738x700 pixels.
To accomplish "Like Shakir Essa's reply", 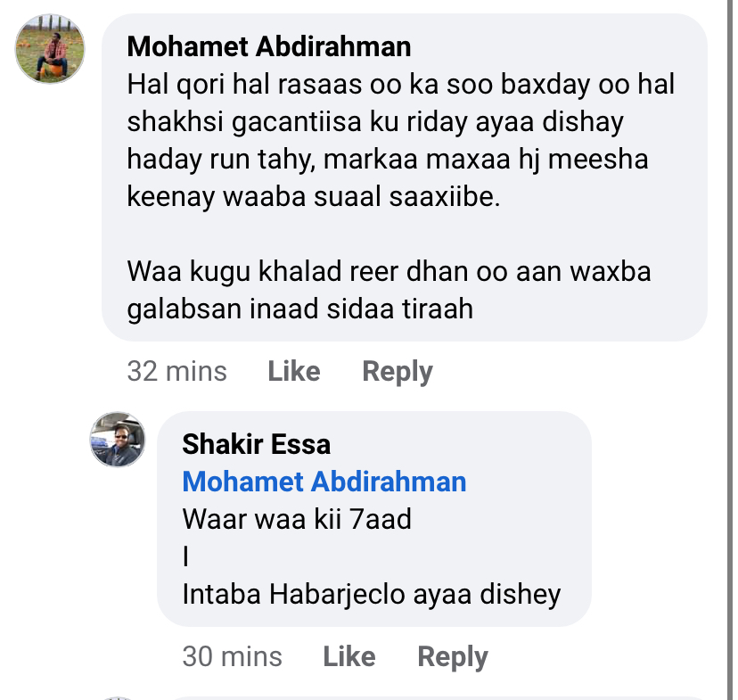I will pyautogui.click(x=348, y=657).
